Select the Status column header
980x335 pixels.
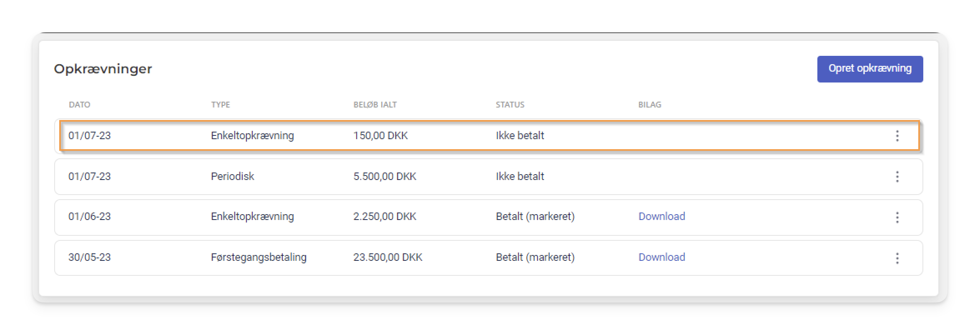pos(510,105)
